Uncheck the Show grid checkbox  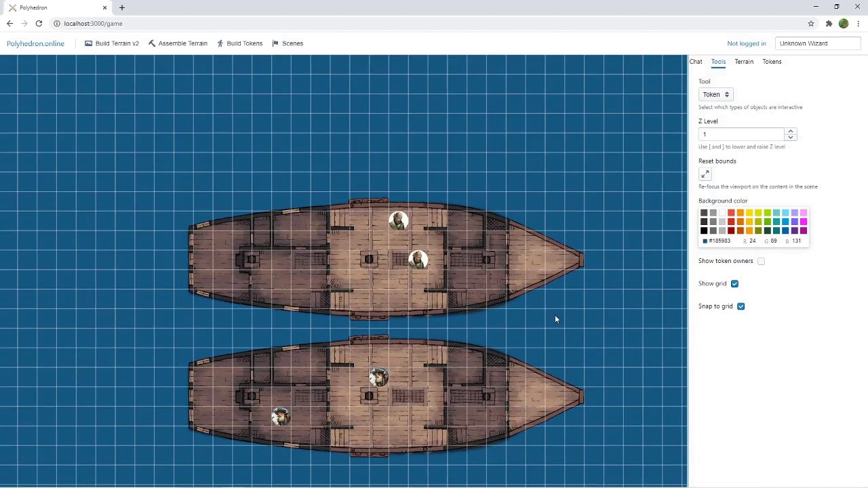[x=734, y=284]
